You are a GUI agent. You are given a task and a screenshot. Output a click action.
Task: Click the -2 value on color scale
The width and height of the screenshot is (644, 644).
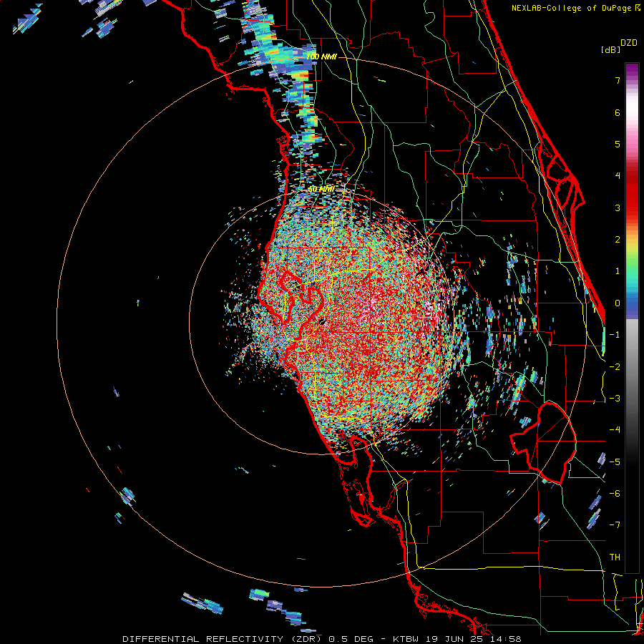615,367
